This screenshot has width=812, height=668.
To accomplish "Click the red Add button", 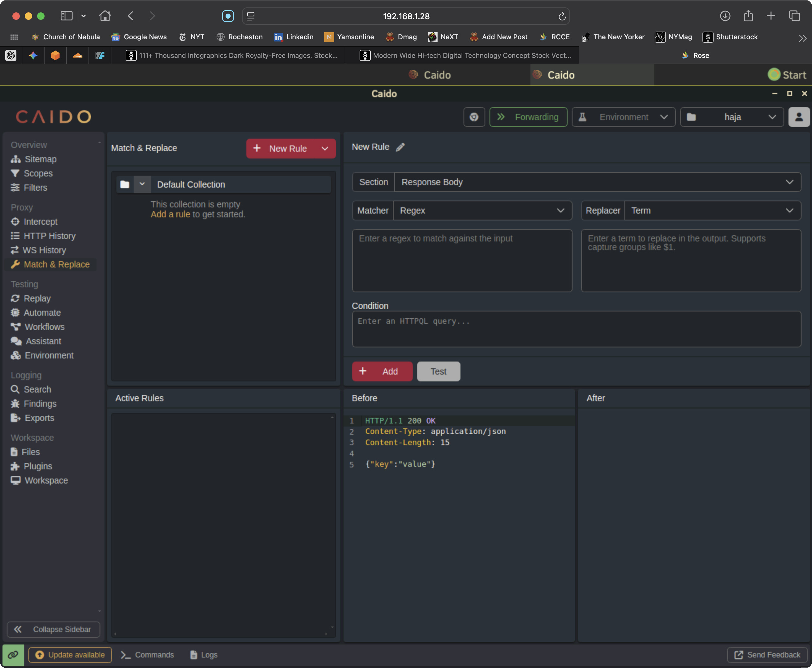I will 382,371.
